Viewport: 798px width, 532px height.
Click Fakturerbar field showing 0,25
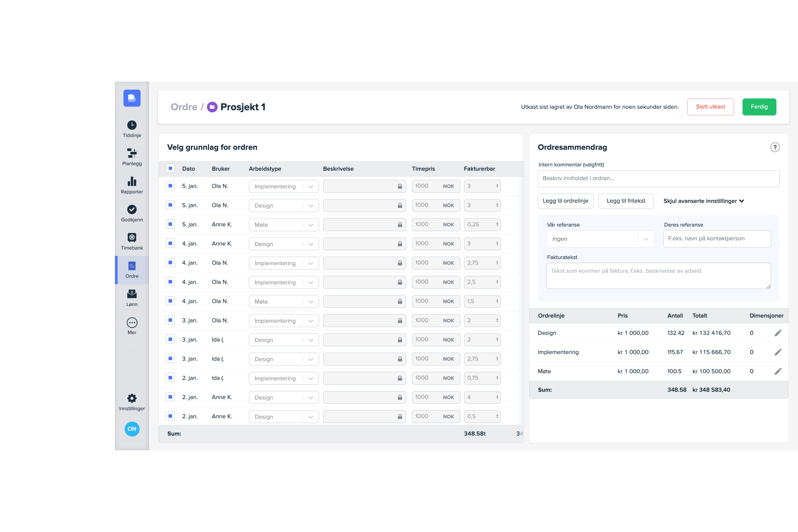(482, 225)
